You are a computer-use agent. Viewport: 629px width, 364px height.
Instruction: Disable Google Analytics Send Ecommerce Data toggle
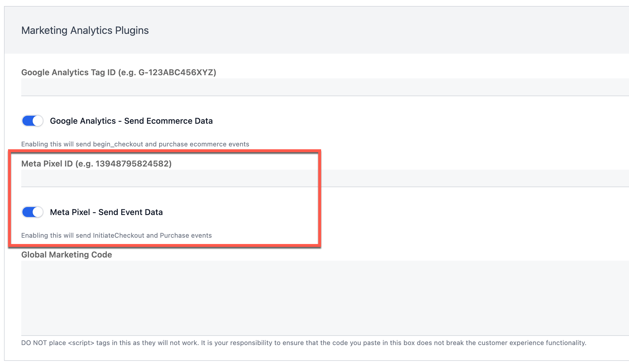pos(32,121)
